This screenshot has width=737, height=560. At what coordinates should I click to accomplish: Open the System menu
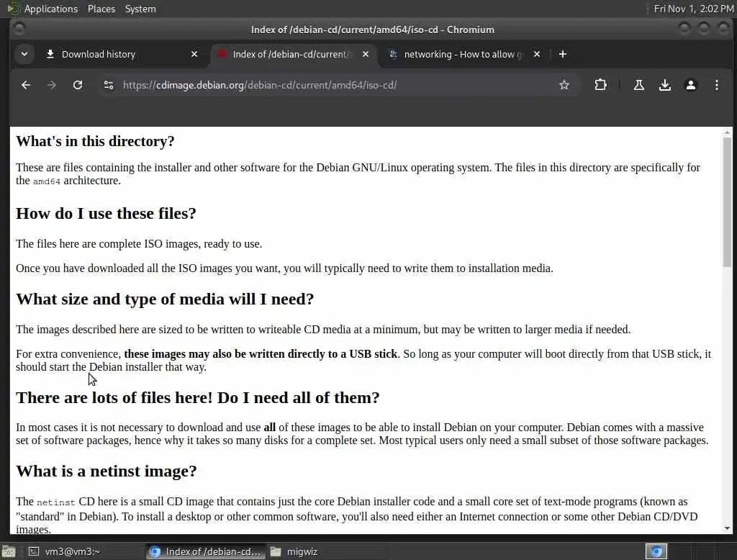pyautogui.click(x=140, y=9)
